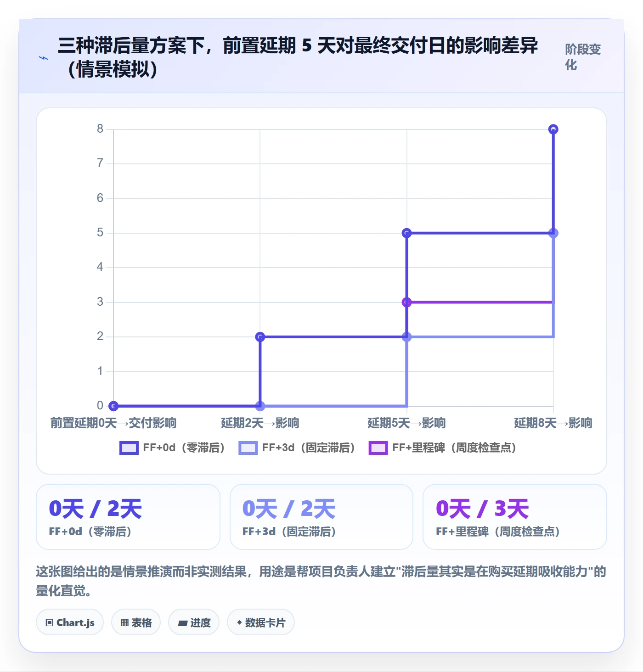Toggle the FF+0d（零滞后）legend swatch

point(129,448)
